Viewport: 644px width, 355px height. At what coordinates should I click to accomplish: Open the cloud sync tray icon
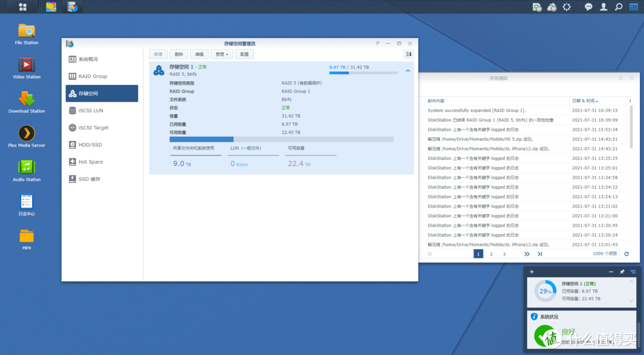pyautogui.click(x=552, y=7)
